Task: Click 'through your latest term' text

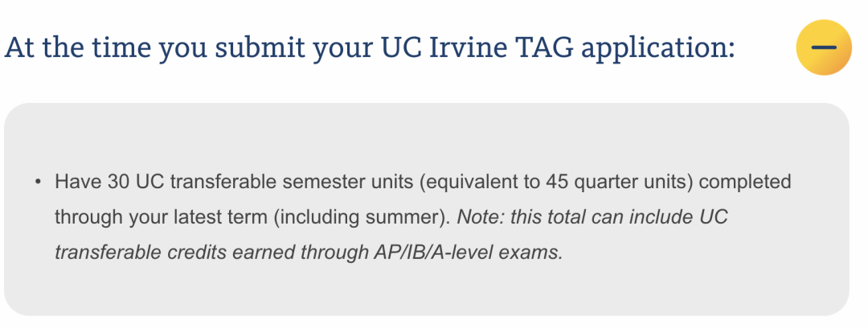Action: 161,217
